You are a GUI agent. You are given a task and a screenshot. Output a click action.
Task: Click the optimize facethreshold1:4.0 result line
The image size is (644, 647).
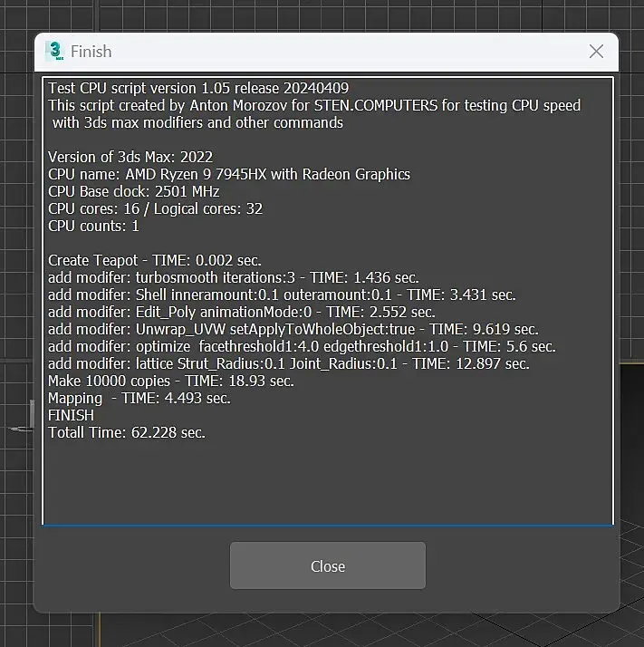pyautogui.click(x=302, y=346)
